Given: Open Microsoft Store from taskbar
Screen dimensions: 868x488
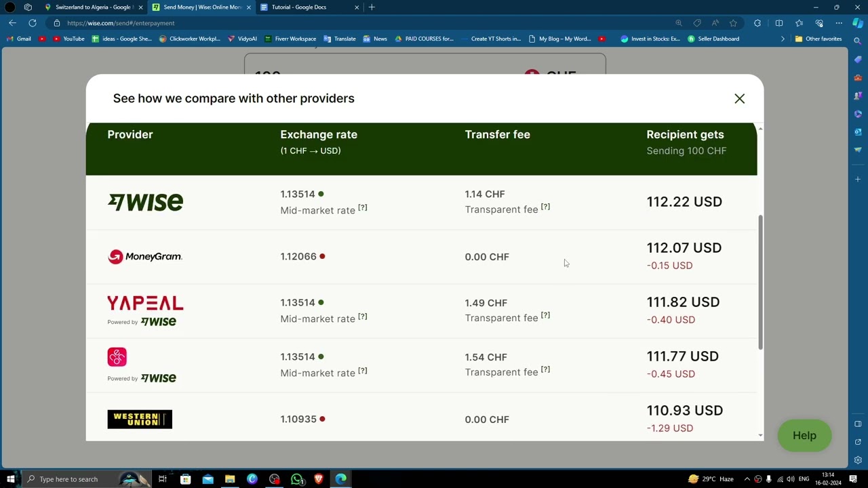Looking at the screenshot, I should [185, 479].
